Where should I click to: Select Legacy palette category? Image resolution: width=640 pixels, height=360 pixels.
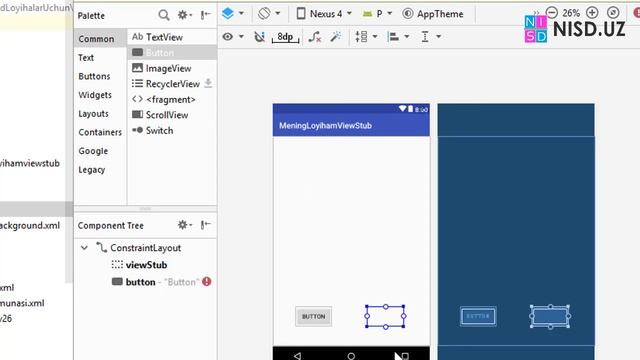point(92,170)
